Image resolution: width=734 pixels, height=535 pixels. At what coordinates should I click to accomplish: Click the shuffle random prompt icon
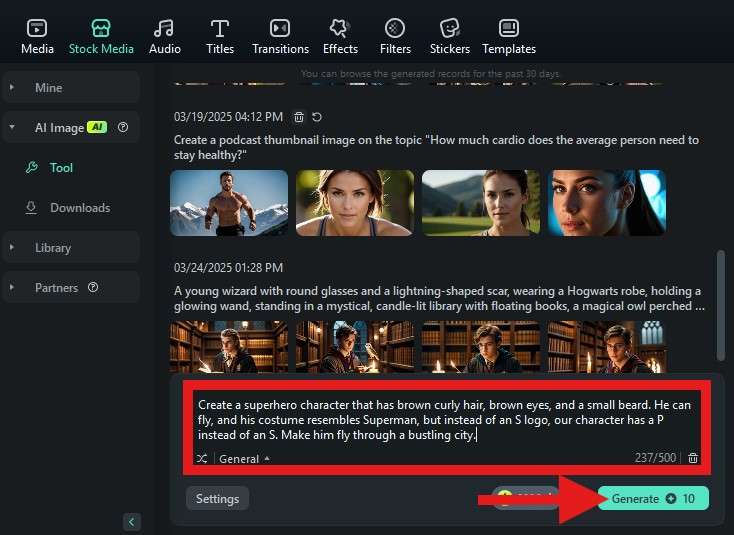pos(202,459)
